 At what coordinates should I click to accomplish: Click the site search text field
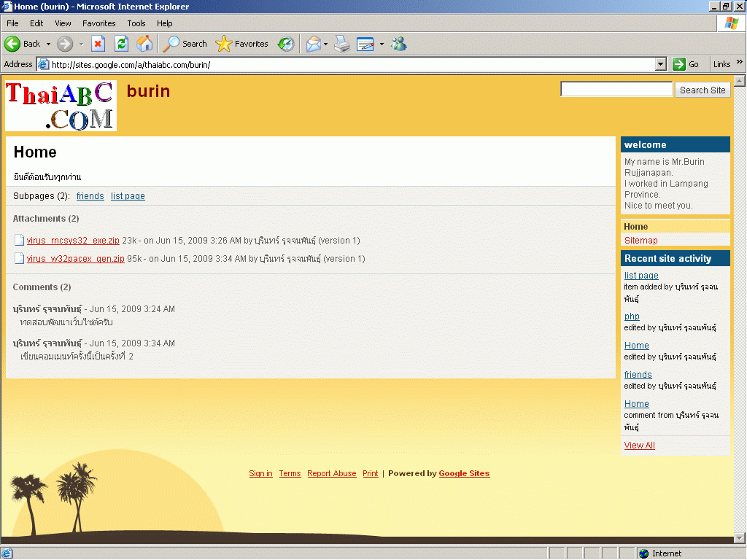point(616,89)
